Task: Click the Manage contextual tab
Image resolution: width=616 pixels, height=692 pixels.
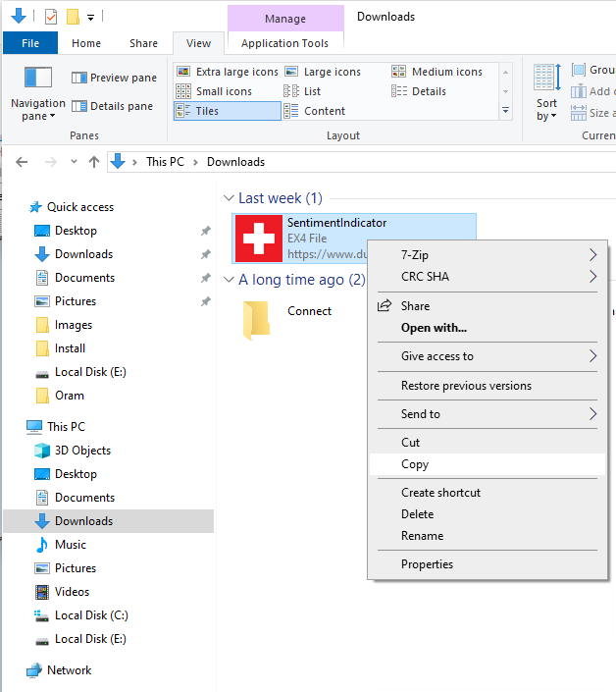Action: coord(285,19)
